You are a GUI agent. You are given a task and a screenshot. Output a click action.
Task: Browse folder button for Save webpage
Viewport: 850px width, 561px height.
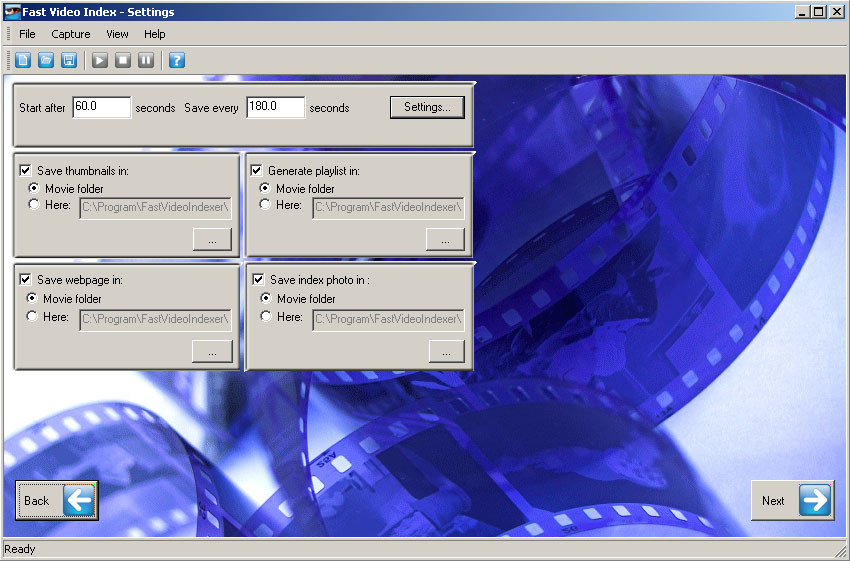(x=212, y=351)
